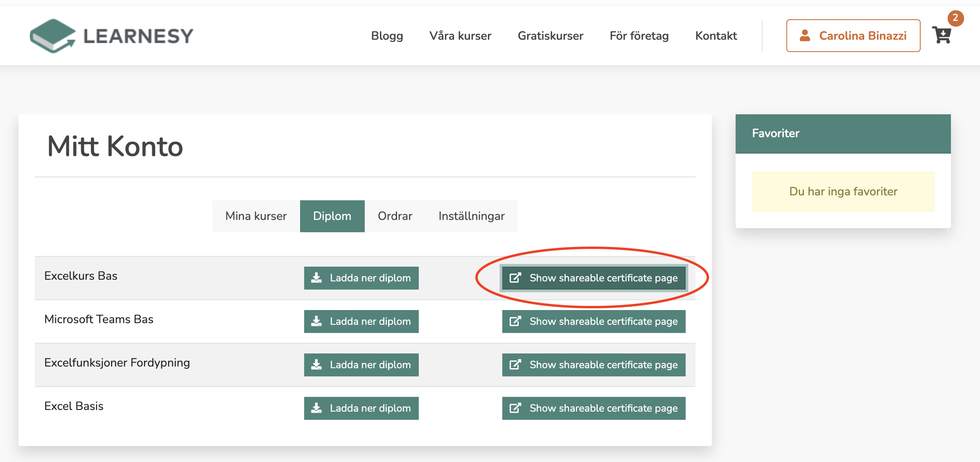Open the Blogg menu item
Viewport: 980px width, 462px height.
coord(387,36)
